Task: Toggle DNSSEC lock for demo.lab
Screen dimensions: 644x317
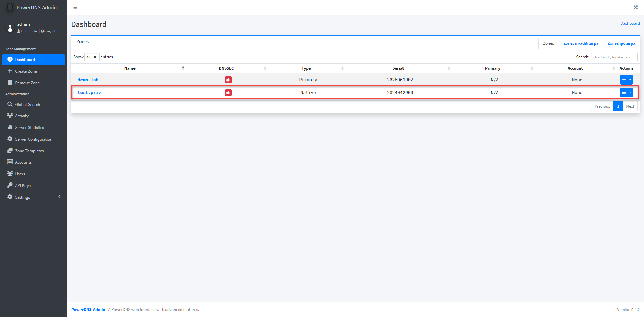Action: (x=228, y=80)
